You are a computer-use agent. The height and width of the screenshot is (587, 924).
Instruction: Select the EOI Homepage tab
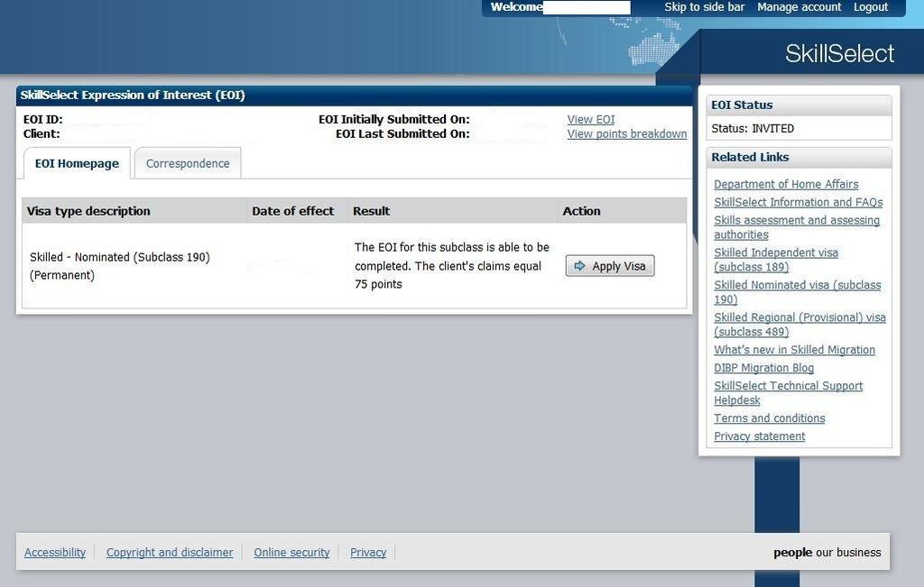(77, 163)
